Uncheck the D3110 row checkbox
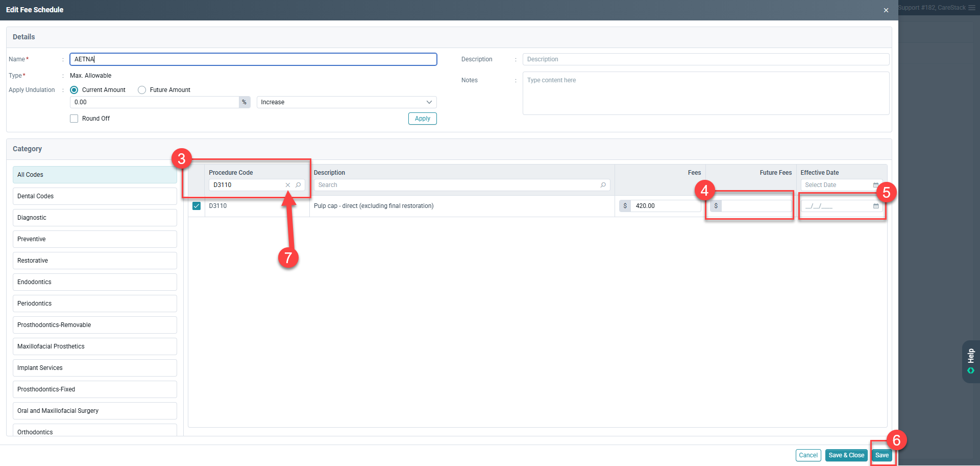This screenshot has width=980, height=466. (197, 206)
